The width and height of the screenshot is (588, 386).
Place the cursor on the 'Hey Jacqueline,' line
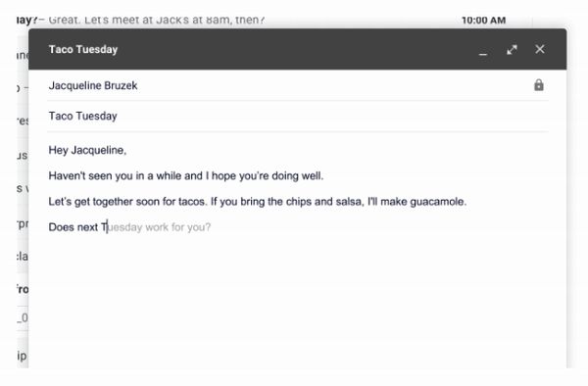(x=87, y=150)
